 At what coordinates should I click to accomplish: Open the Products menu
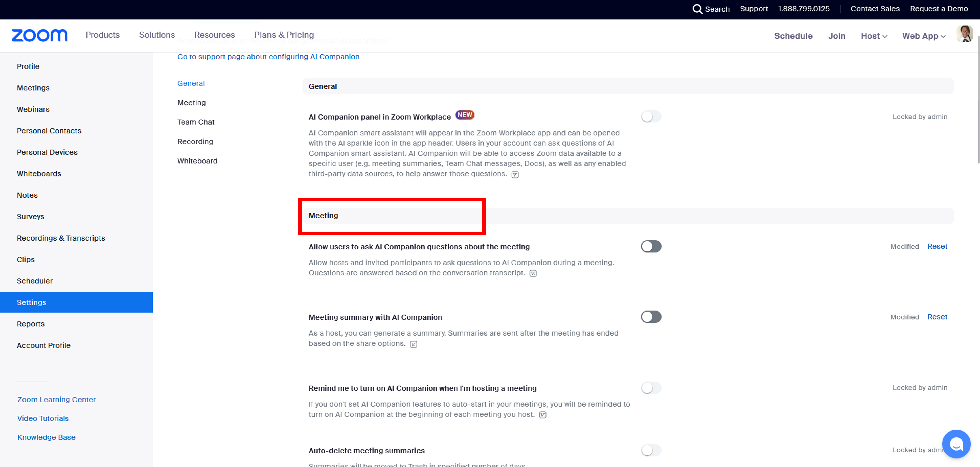point(103,35)
